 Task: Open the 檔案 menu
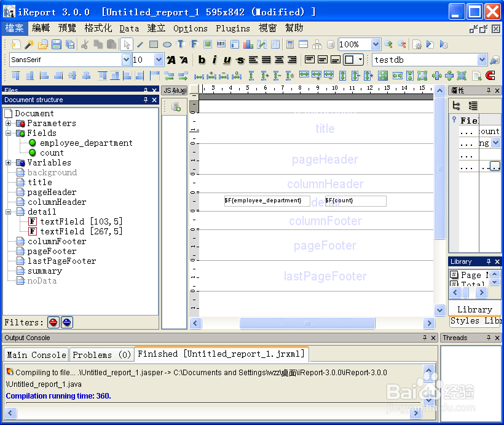[x=15, y=28]
